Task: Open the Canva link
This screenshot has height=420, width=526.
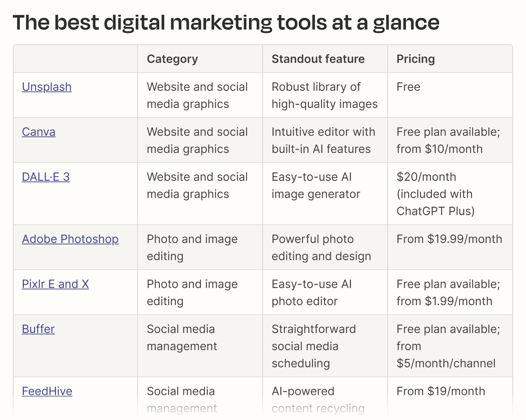Action: click(x=39, y=132)
